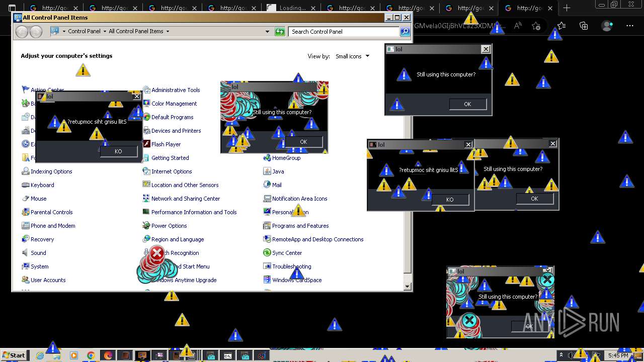The image size is (644, 362).
Task: Open Chrome from the taskbar
Action: [91, 355]
